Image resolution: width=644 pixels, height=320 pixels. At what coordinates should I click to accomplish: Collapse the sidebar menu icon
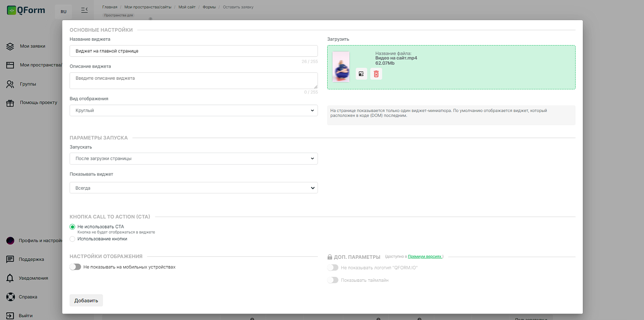click(84, 10)
